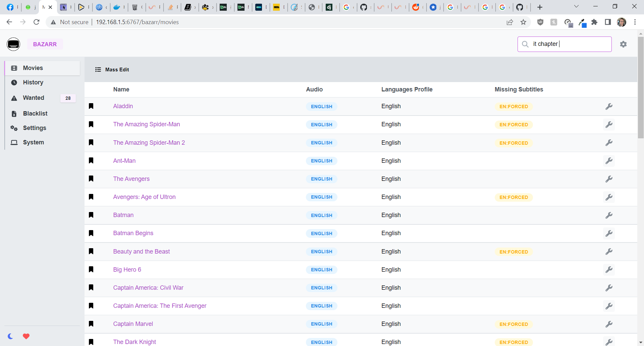Screen dimensions: 644x346
Task: Toggle the bookmark next to Captain Marvel
Action: 91,324
